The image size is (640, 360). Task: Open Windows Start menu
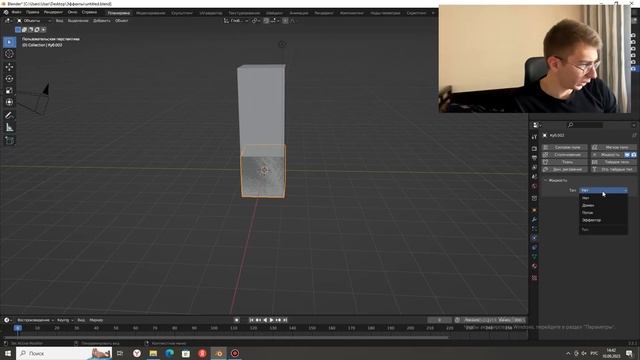tap(8, 353)
